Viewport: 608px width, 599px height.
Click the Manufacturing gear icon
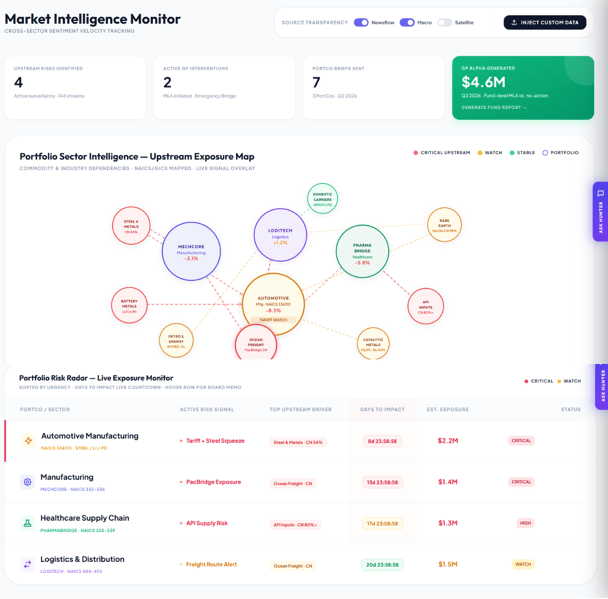(x=27, y=482)
